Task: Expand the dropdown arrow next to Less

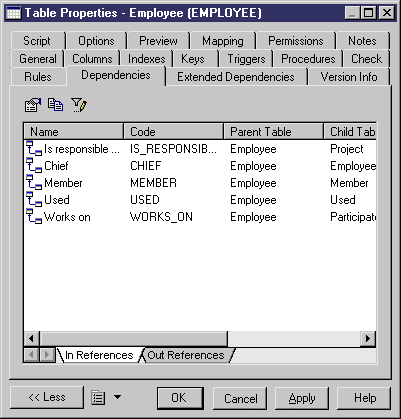Action: [117, 397]
